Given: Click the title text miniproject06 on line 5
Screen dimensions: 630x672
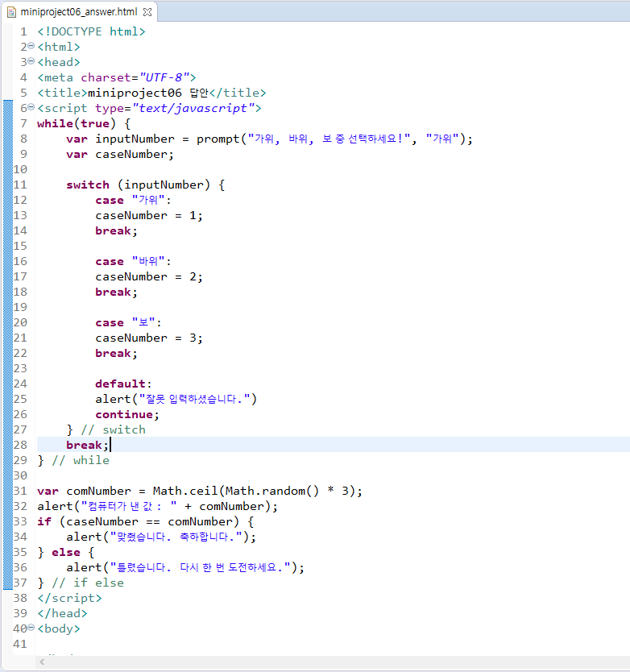Looking at the screenshot, I should 135,93.
